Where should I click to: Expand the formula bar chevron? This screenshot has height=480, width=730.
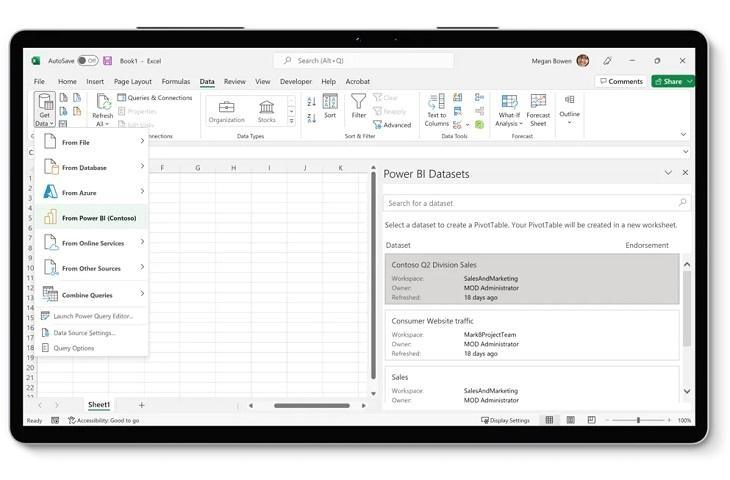coord(685,152)
